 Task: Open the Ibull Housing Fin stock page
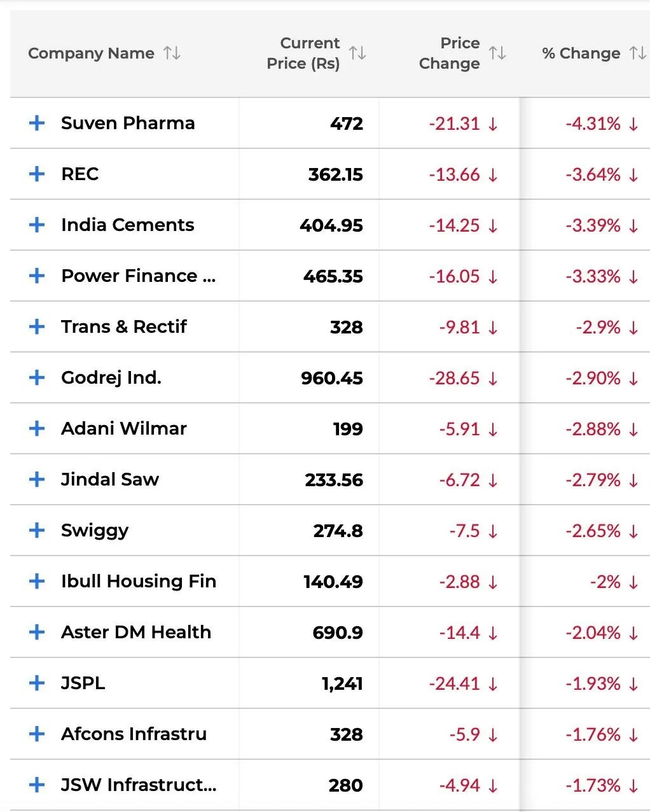click(x=138, y=582)
